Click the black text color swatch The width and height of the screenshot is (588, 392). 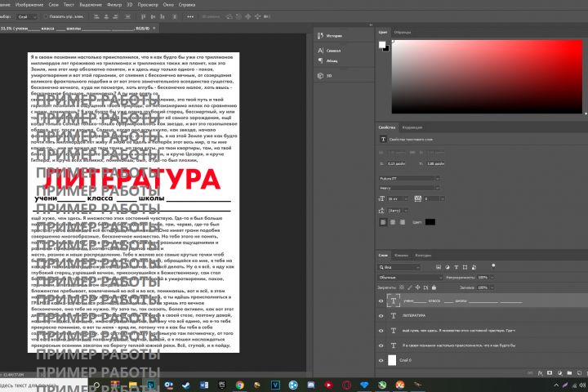pyautogui.click(x=430, y=222)
